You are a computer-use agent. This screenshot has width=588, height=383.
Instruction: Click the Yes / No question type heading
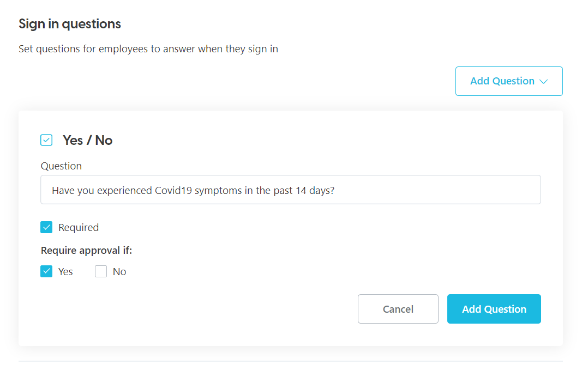click(x=88, y=140)
